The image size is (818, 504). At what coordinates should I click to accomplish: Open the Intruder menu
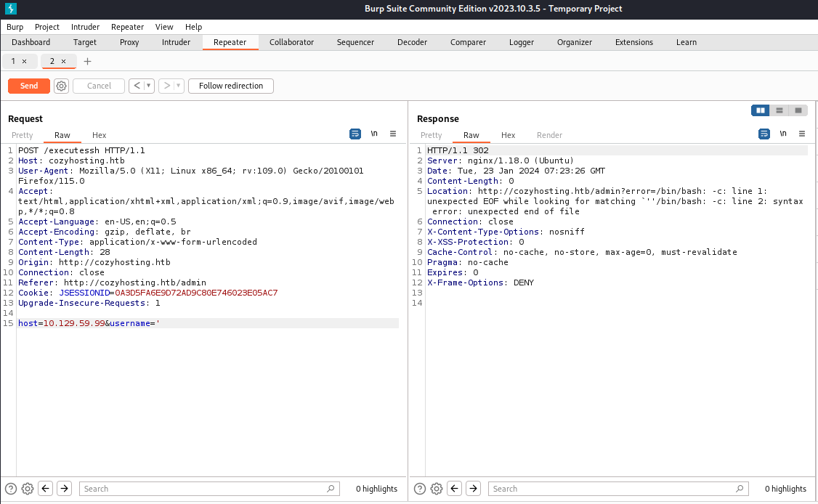tap(85, 27)
